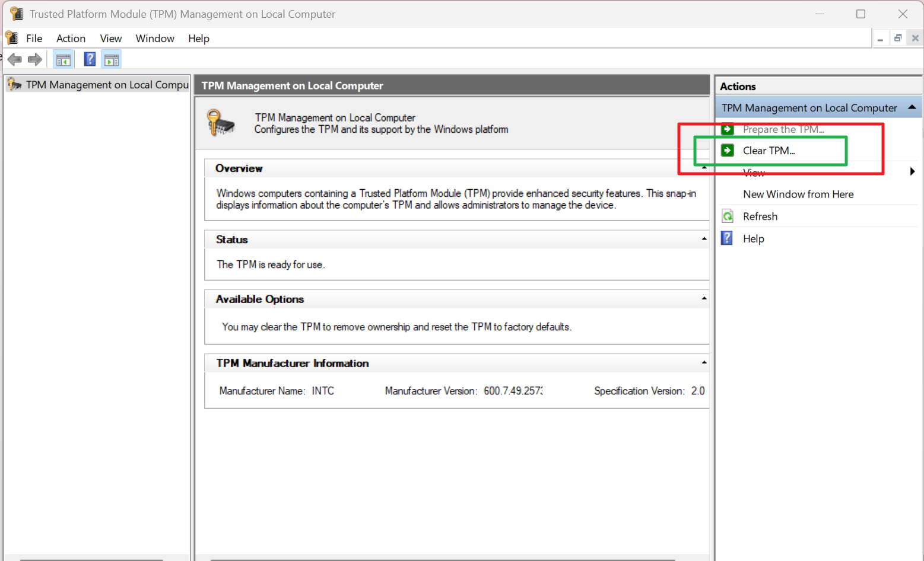Click the Help question-mark icon in Actions
924x561 pixels.
point(727,238)
